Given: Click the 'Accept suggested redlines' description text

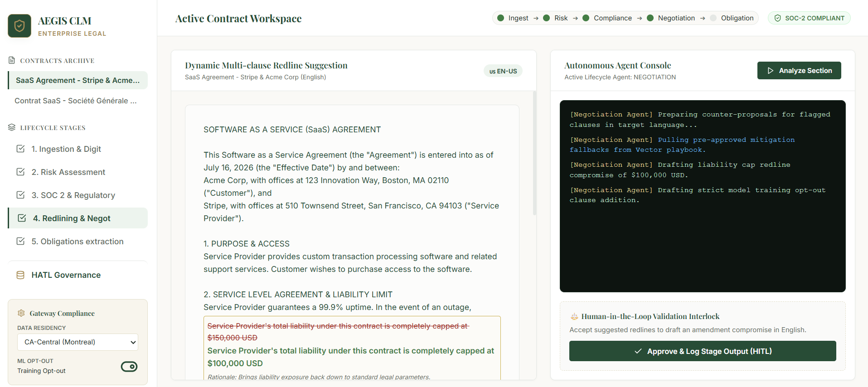Looking at the screenshot, I should point(688,330).
